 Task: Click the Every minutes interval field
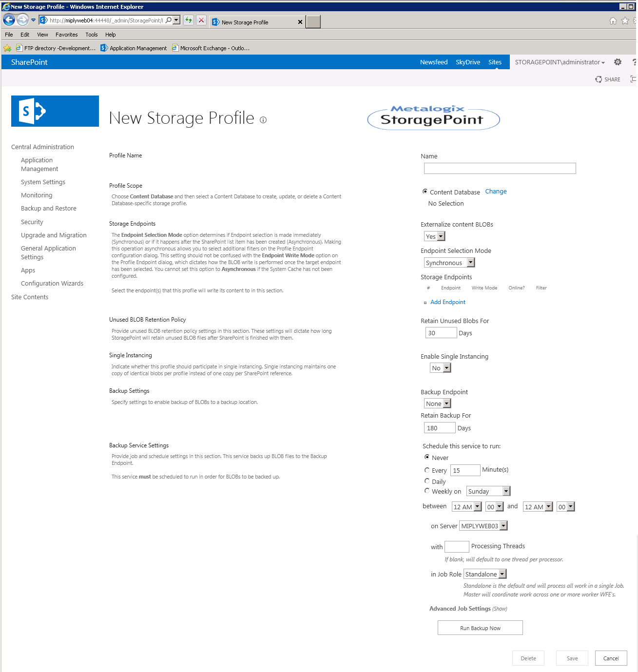tap(465, 470)
